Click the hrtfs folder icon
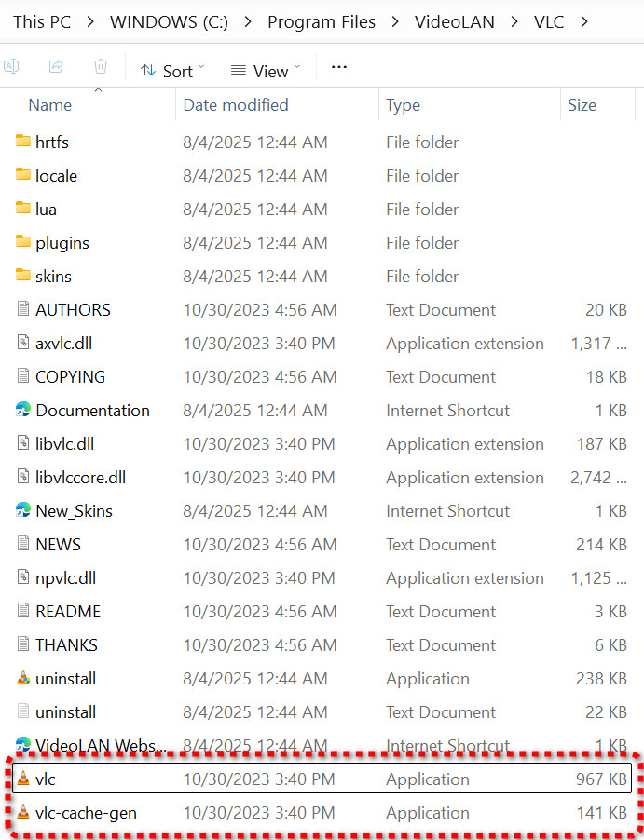 [23, 142]
